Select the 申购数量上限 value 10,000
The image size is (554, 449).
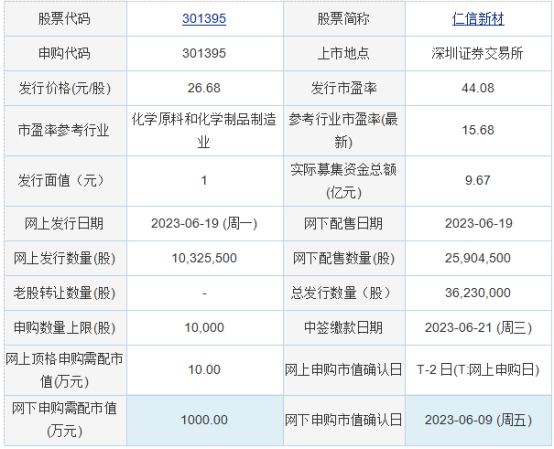click(204, 328)
